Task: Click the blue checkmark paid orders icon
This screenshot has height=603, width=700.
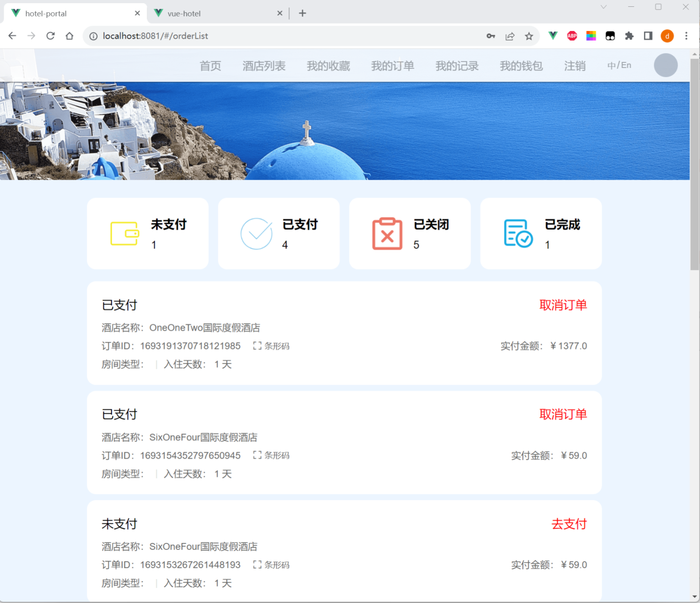Action: click(x=256, y=233)
